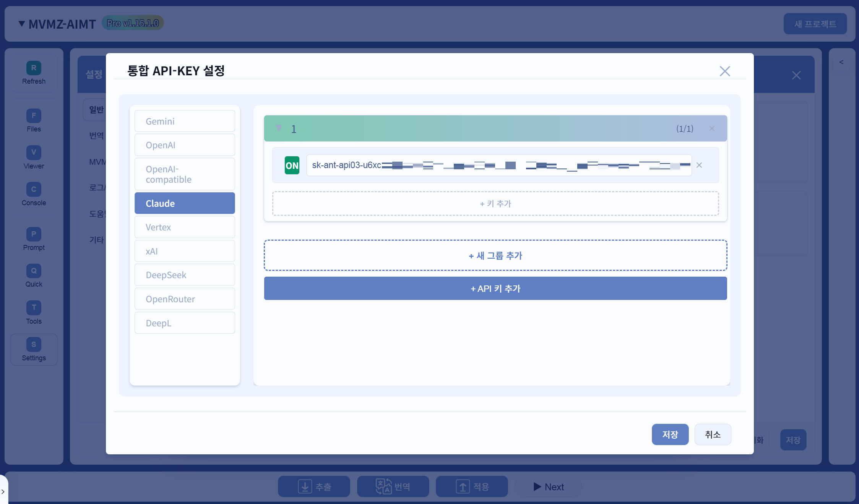
Task: Click the + 새 그룹 추가 dashed button
Action: click(495, 255)
